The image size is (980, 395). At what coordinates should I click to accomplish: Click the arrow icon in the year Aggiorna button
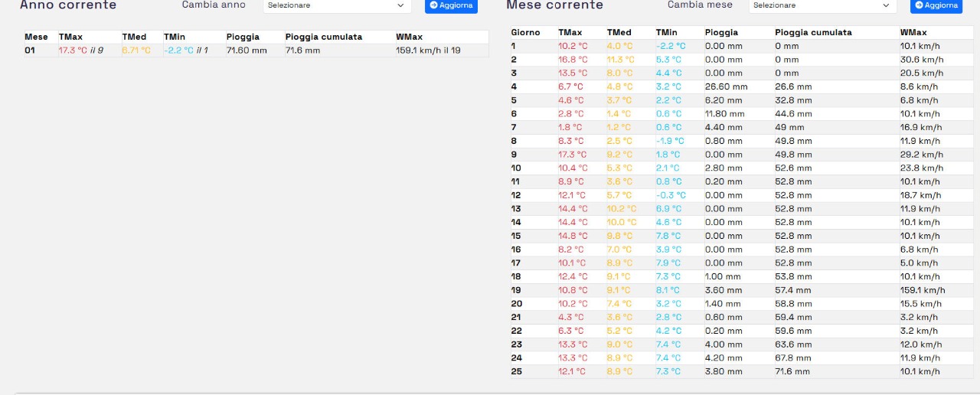pos(434,5)
